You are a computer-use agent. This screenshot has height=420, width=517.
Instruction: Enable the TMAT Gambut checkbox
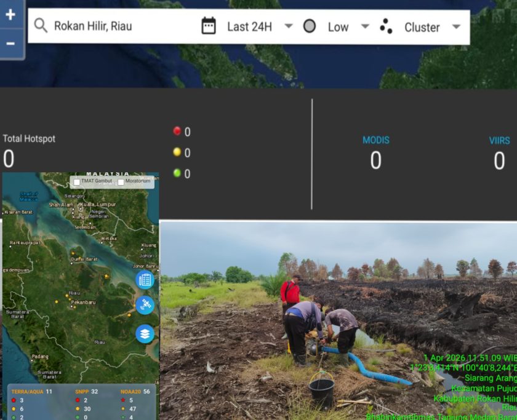(x=76, y=182)
